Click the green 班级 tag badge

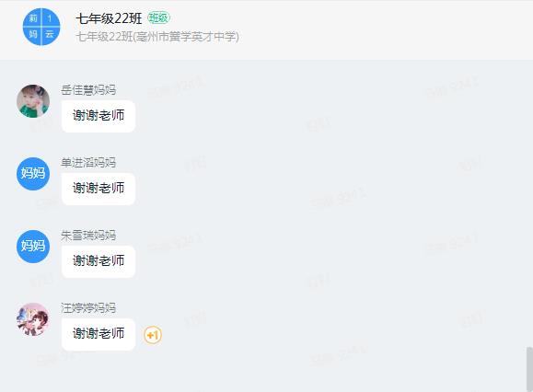click(x=158, y=17)
